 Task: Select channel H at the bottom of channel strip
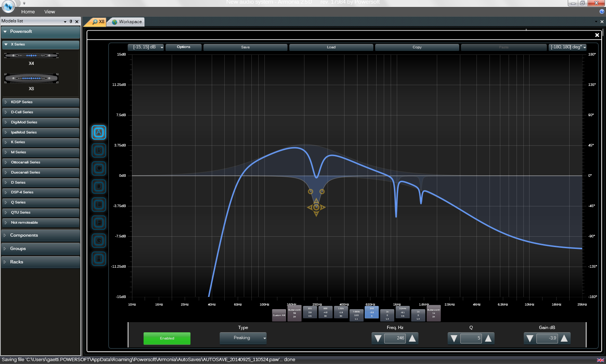click(x=99, y=259)
